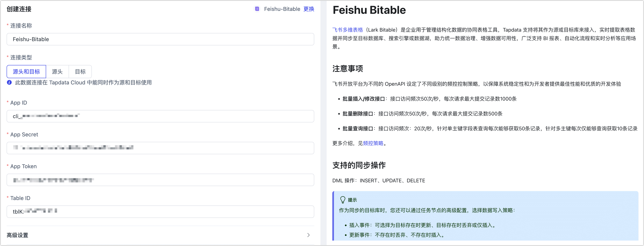644x246 pixels.
Task: Select 源头 connection type
Action: point(57,72)
